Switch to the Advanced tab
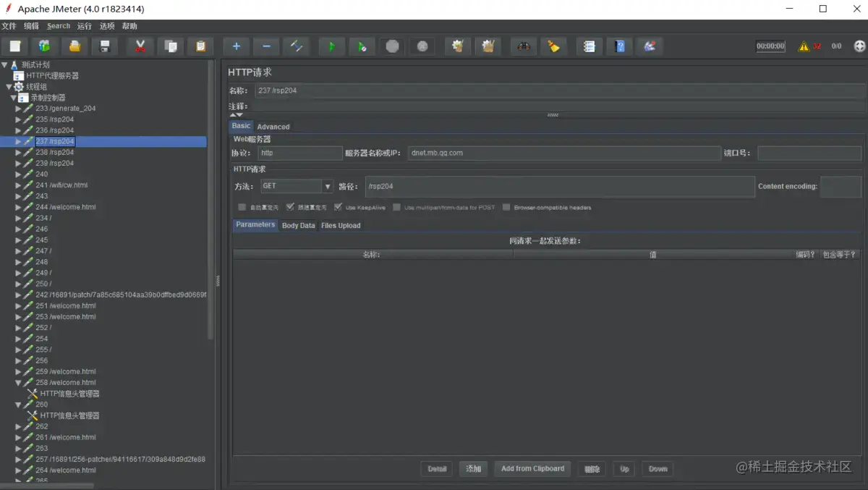The image size is (868, 490). [273, 127]
